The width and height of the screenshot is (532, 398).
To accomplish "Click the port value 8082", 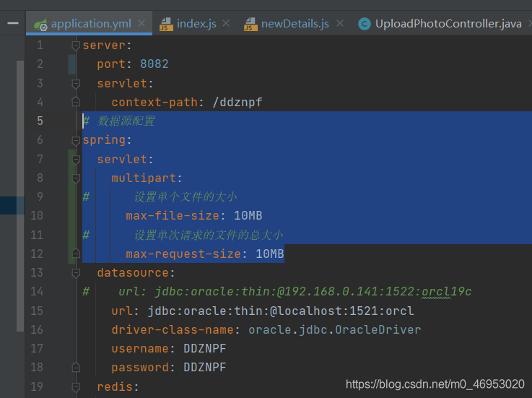I will click(x=154, y=64).
